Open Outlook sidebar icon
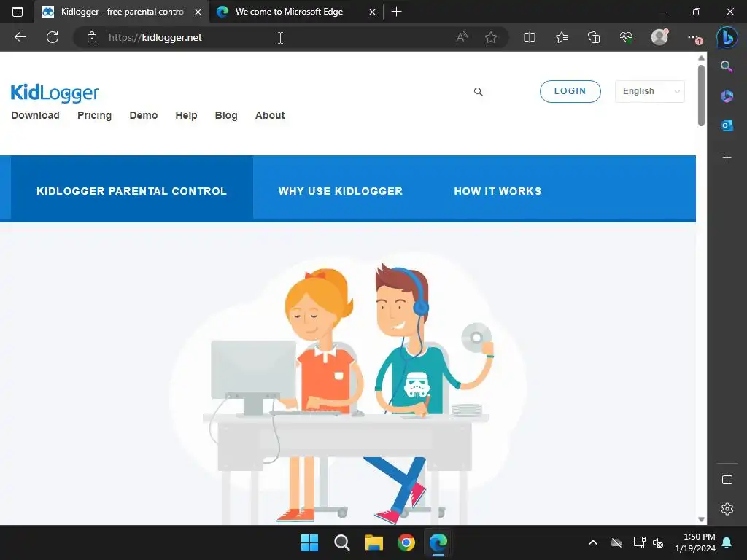The width and height of the screenshot is (747, 560). [x=727, y=125]
